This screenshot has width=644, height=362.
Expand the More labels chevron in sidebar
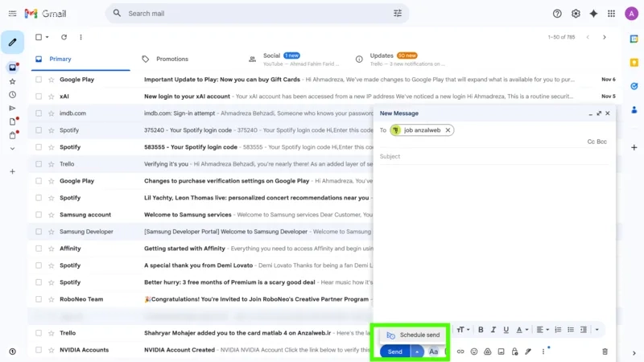point(12,149)
